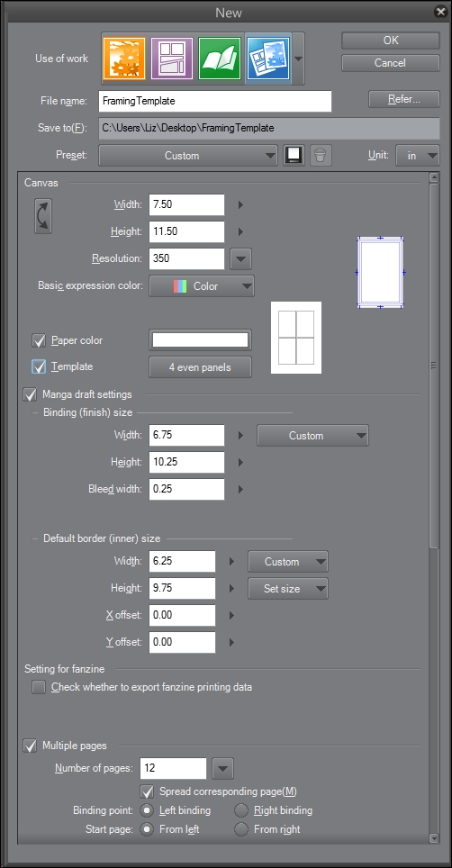This screenshot has width=452, height=868.
Task: Open the arrow next to canvas Width
Action: click(240, 204)
